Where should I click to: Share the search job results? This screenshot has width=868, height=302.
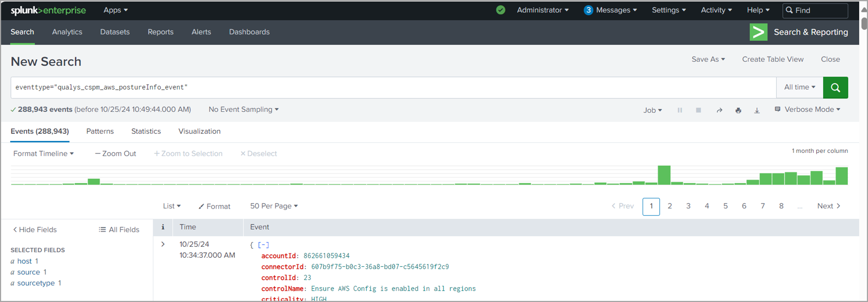tap(720, 110)
